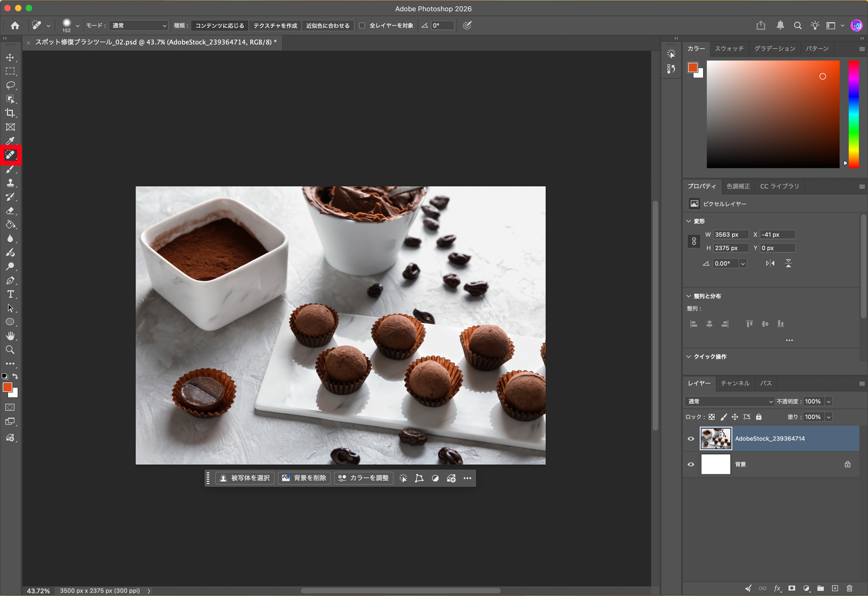
Task: Open the 塗り 100% dropdown arrow
Action: (829, 417)
